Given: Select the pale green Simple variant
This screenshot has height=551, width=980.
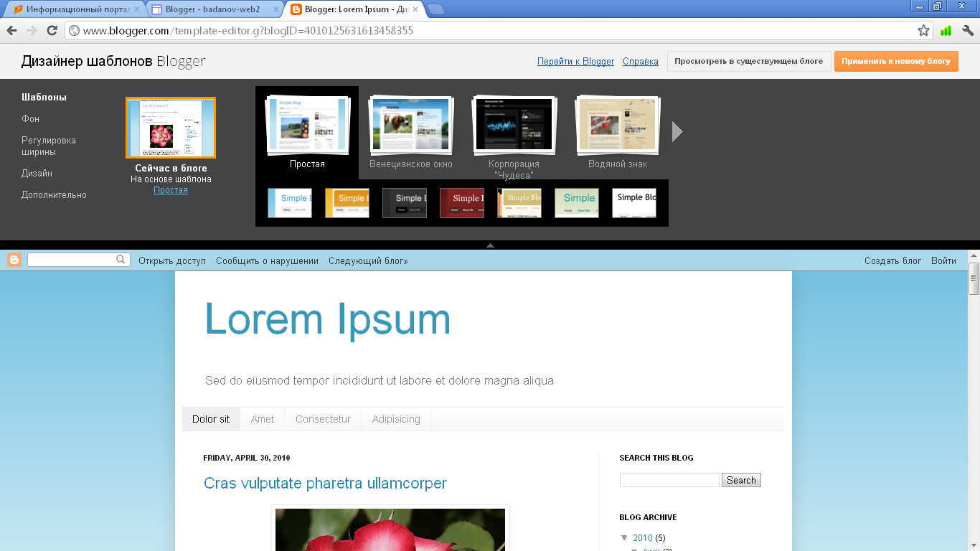Looking at the screenshot, I should [x=577, y=203].
